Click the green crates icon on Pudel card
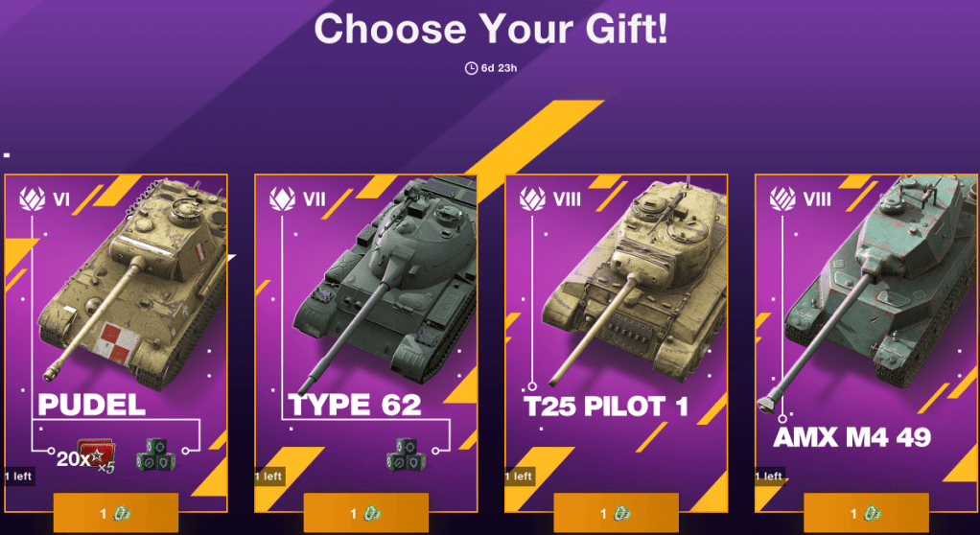Screen dimensions: 980x535 pyautogui.click(x=155, y=454)
